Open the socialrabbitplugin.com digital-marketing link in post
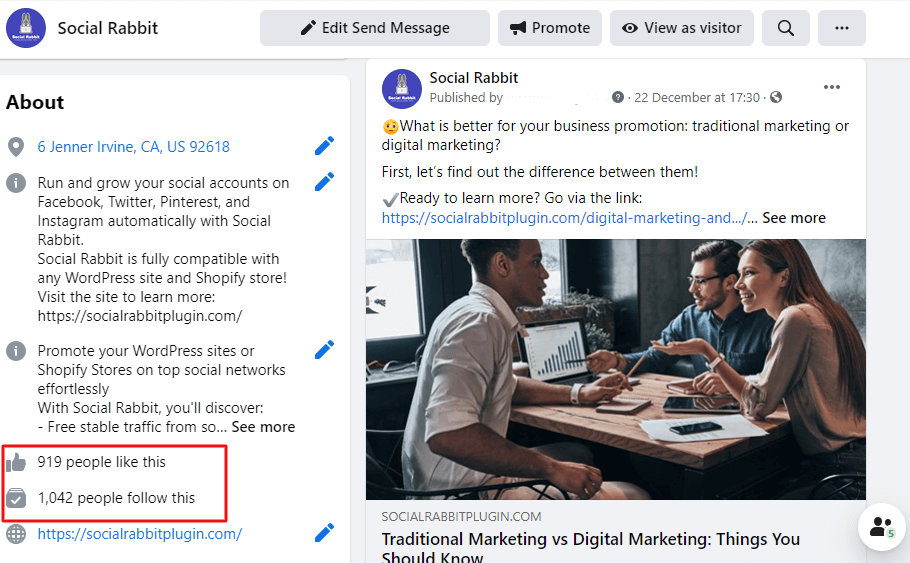The image size is (910, 563). pyautogui.click(x=564, y=218)
